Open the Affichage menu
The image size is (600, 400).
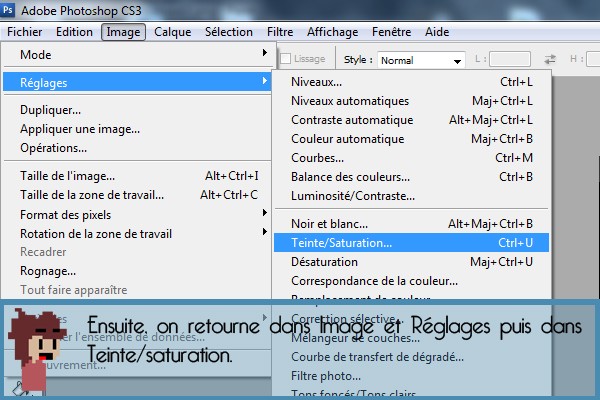pyautogui.click(x=333, y=32)
